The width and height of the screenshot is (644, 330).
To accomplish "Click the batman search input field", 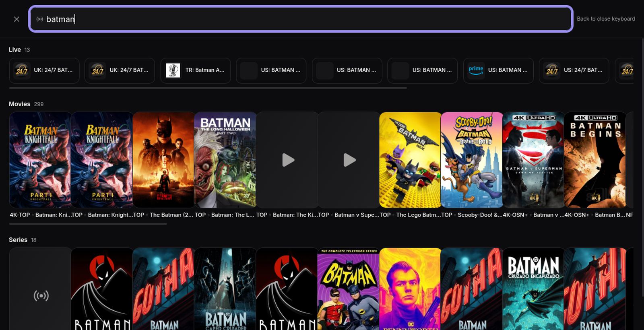I will (x=301, y=19).
